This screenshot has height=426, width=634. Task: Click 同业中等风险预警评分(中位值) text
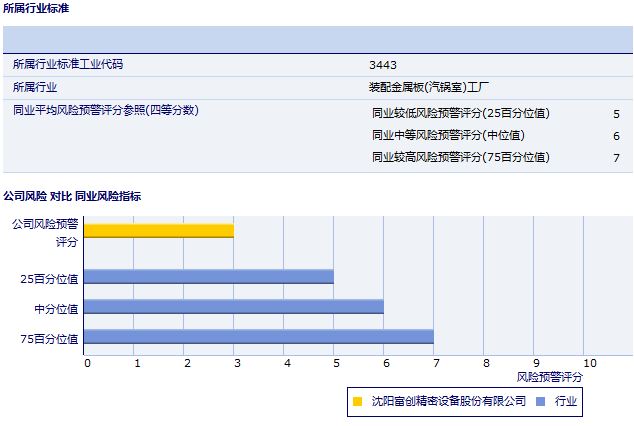448,135
